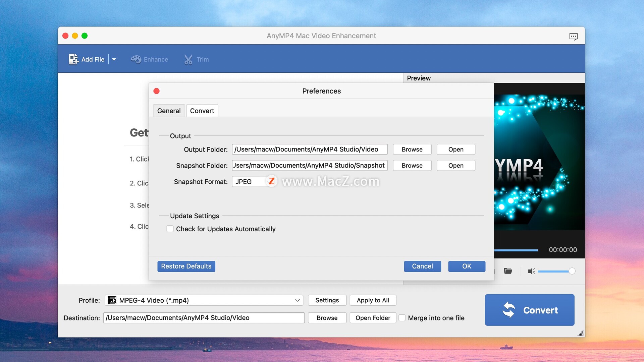The image size is (644, 362).
Task: Cancel the Preferences dialog
Action: point(422,266)
